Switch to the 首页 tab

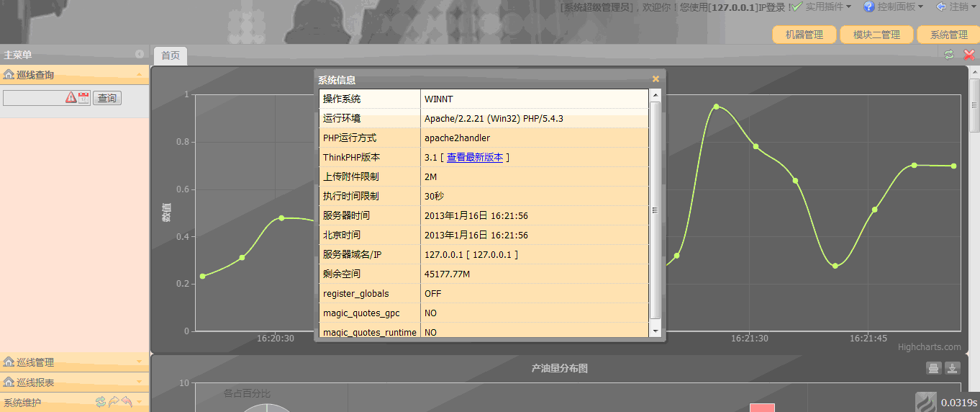171,55
